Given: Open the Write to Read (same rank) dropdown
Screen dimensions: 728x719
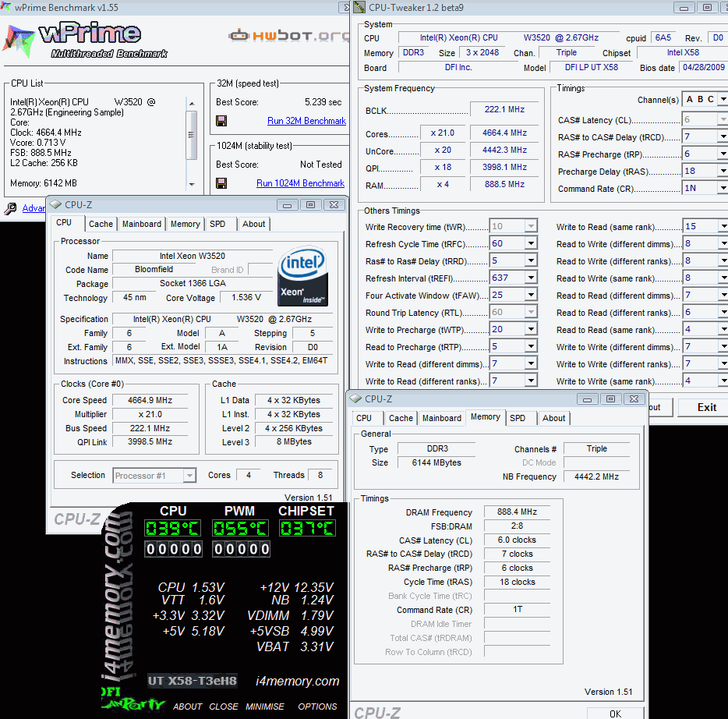Looking at the screenshot, I should (x=723, y=226).
